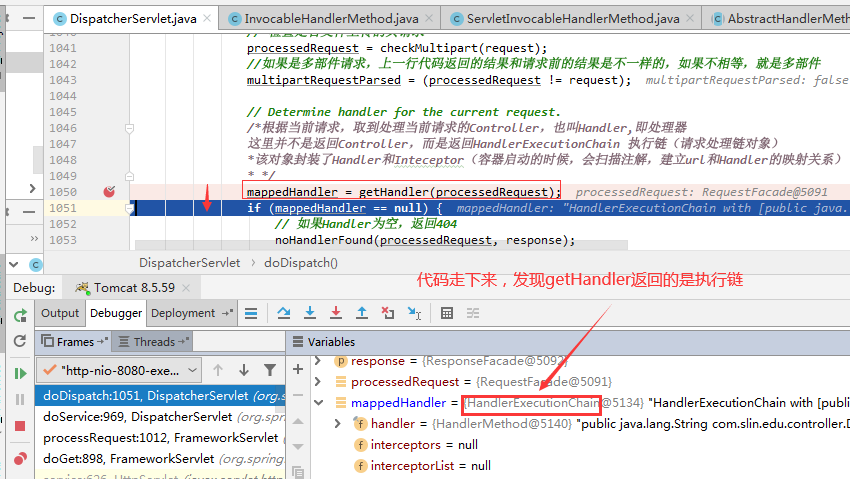850x479 pixels.
Task: Click the Rerun Tomcat icon
Action: click(21, 315)
